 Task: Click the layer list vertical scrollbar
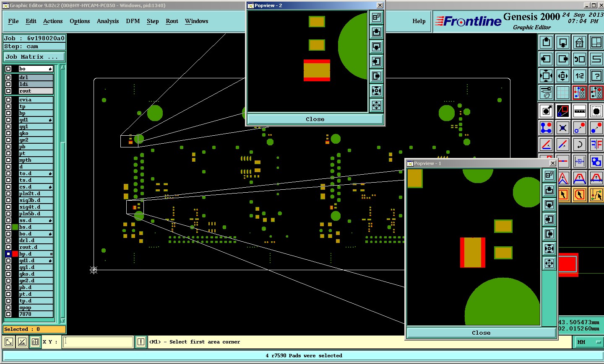point(62,194)
